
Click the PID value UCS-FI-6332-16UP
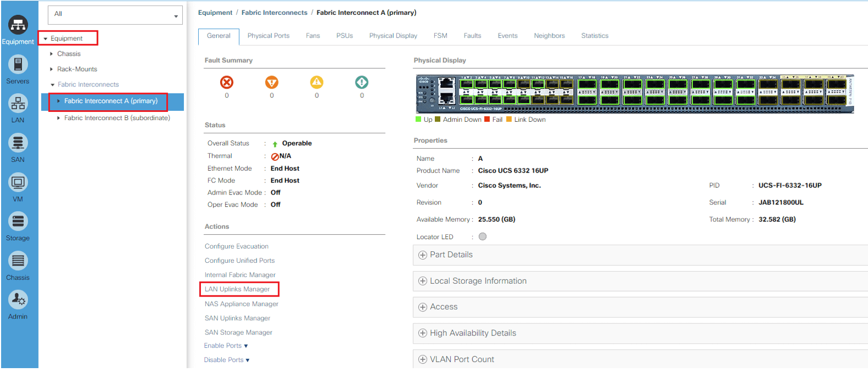(x=790, y=186)
